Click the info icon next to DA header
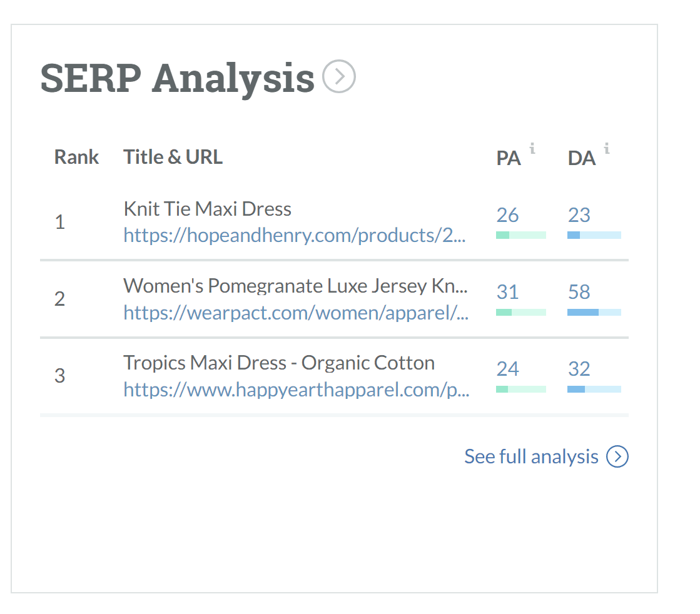Viewport: 700px width, 614px height. coord(606,149)
